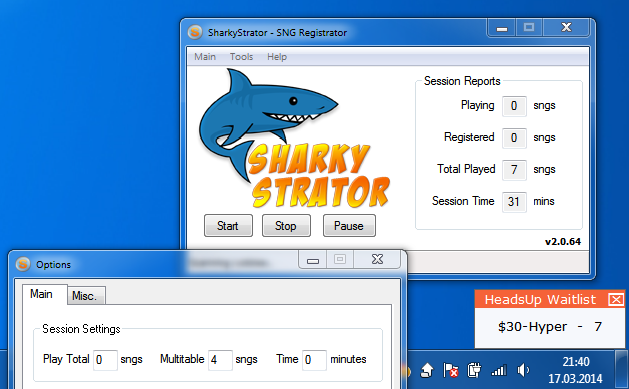Click the $30-Hyper - 7 waitlist entry

[x=549, y=327]
